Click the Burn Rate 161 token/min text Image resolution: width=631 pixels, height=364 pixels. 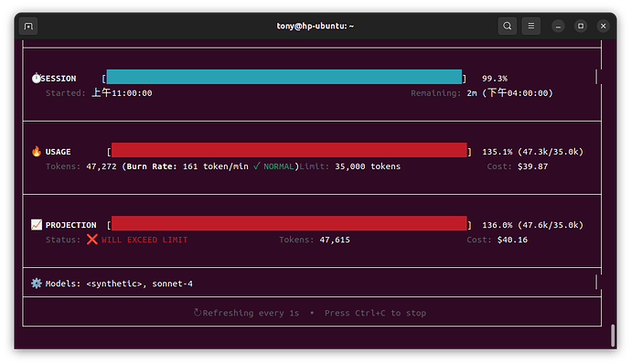187,166
